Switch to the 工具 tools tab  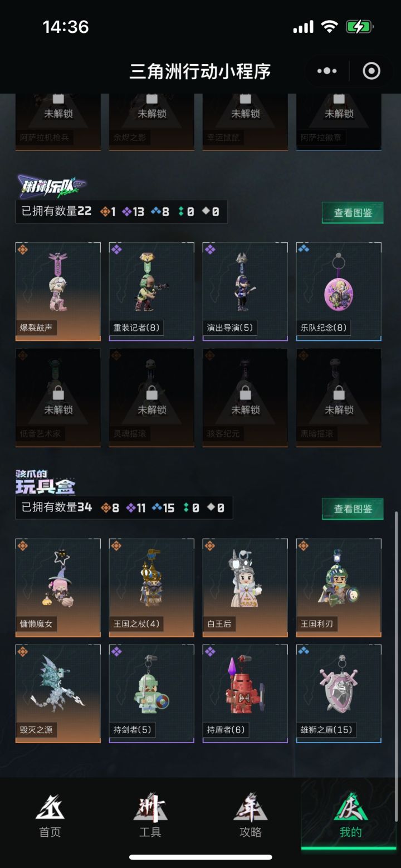(150, 816)
